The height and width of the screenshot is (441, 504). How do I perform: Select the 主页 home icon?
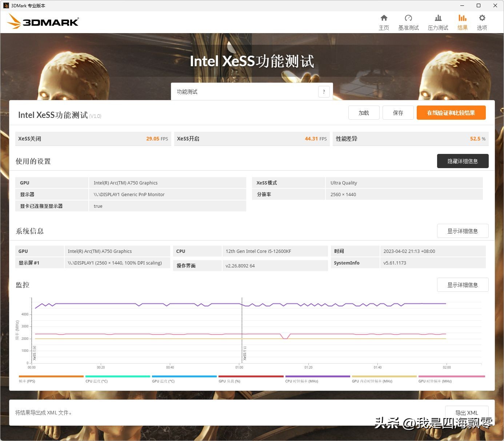click(x=384, y=21)
